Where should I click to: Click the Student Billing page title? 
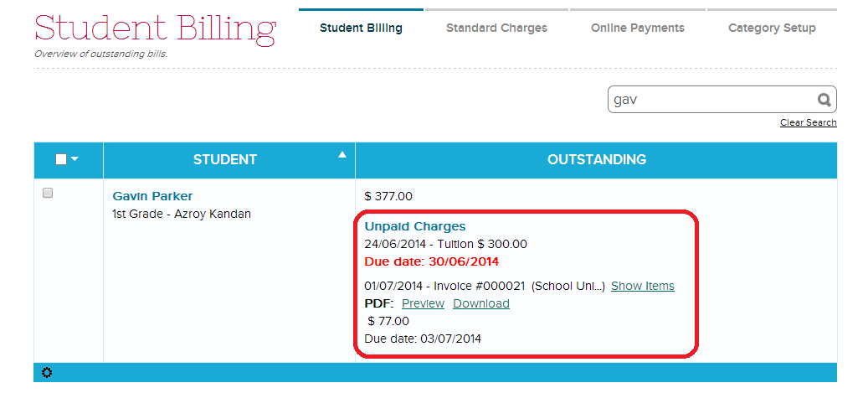coord(155,29)
